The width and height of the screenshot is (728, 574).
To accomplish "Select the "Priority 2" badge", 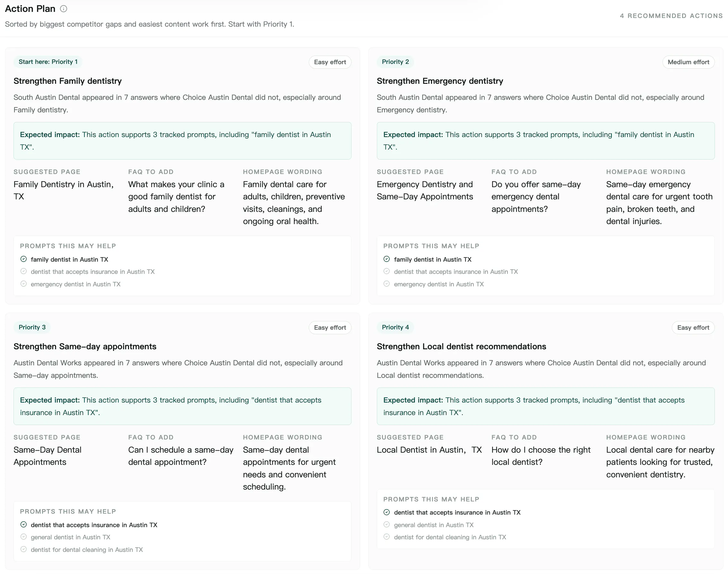I will 395,62.
